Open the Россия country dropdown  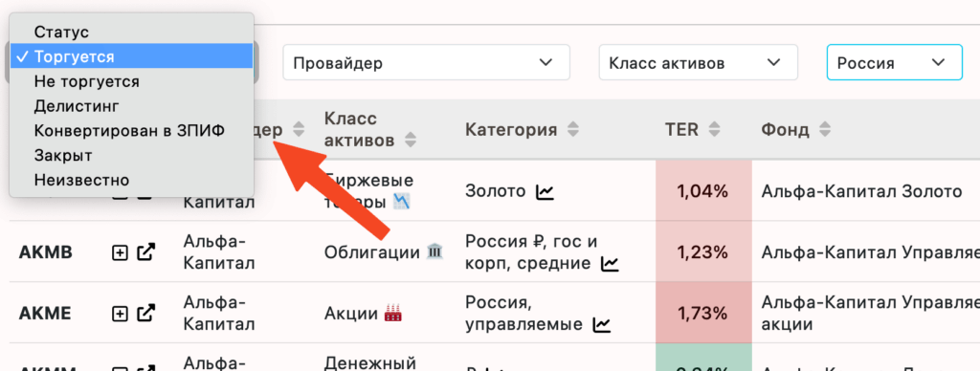(895, 62)
